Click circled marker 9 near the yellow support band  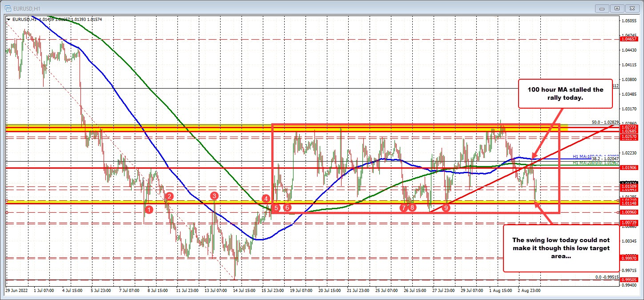[447, 207]
